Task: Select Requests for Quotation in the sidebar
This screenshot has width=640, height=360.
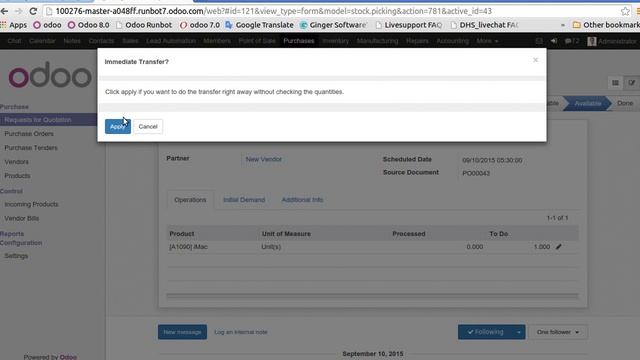Action: (x=48, y=120)
